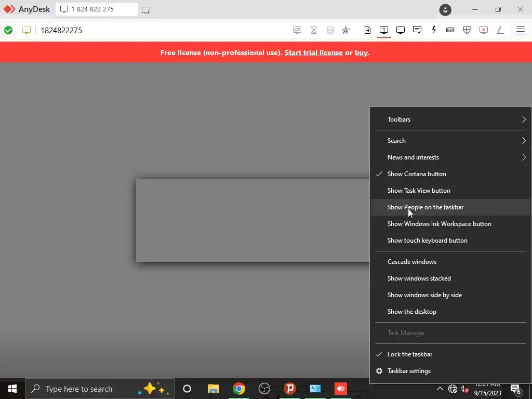The image size is (532, 399).
Task: Open the permissions shield icon
Action: pos(467,30)
